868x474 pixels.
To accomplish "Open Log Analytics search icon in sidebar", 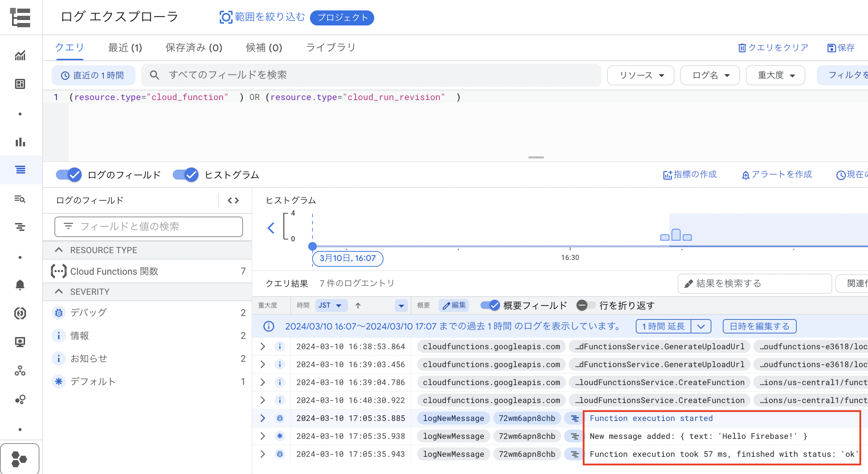I will tap(20, 199).
